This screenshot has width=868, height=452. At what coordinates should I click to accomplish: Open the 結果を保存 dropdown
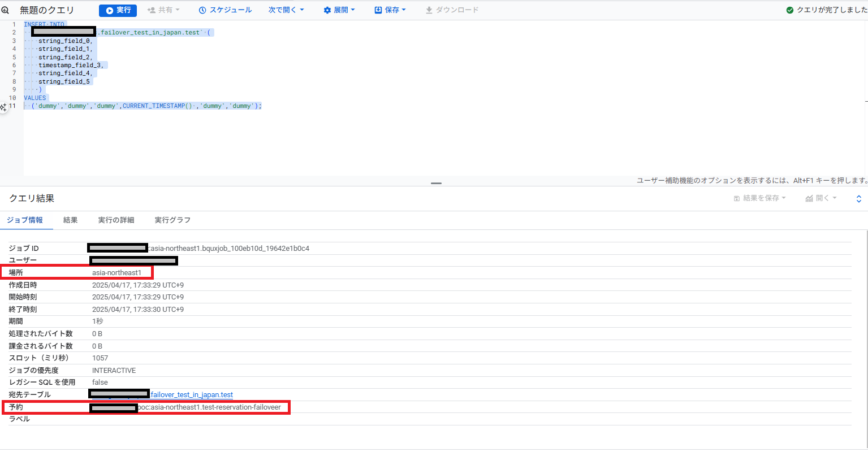pos(759,198)
